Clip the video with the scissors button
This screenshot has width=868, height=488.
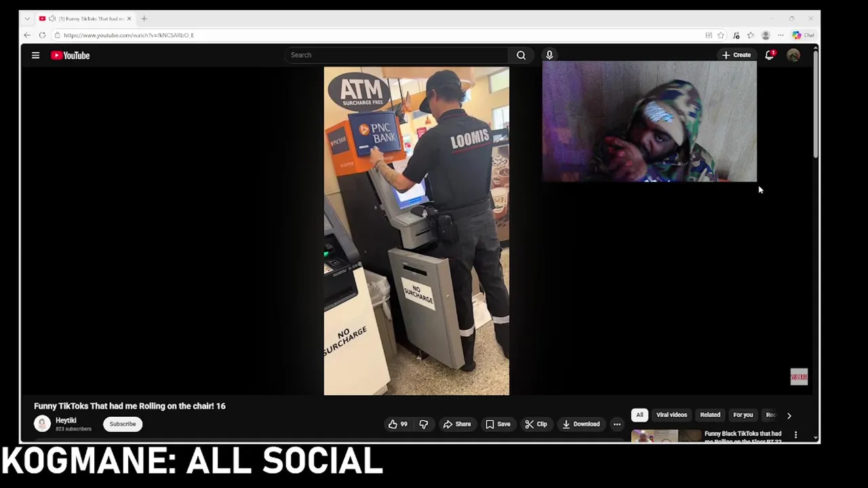point(536,424)
